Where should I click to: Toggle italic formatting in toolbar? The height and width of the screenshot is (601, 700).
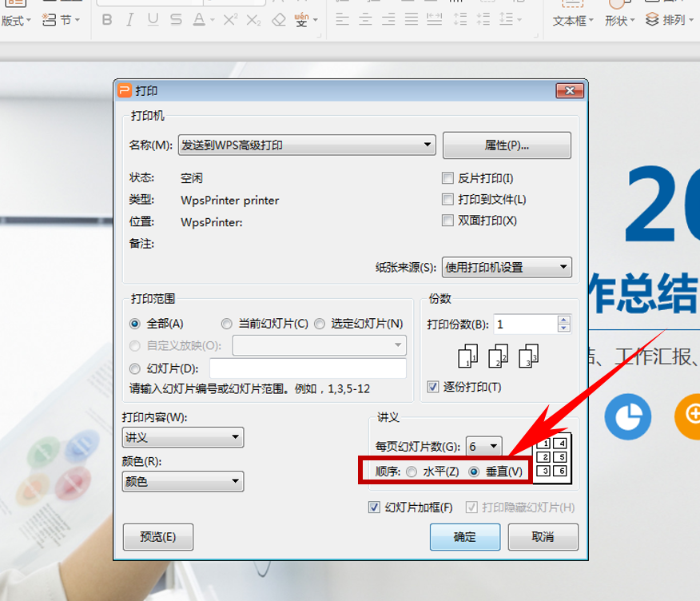point(130,20)
